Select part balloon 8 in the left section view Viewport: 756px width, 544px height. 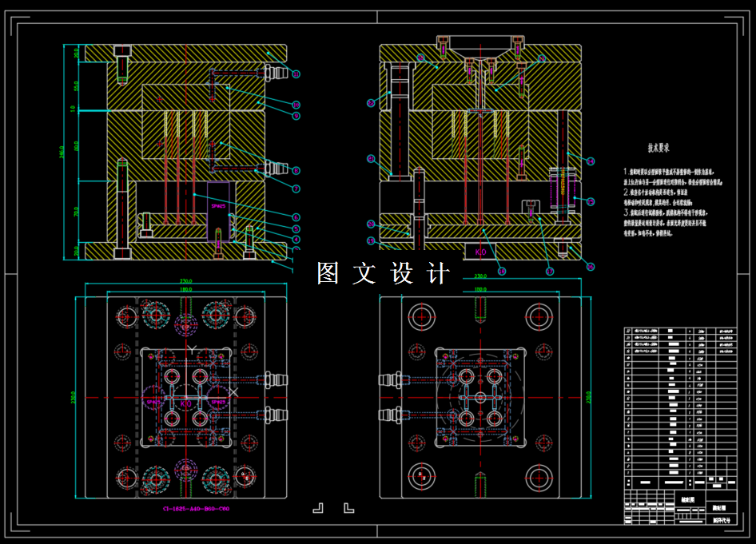(x=296, y=171)
